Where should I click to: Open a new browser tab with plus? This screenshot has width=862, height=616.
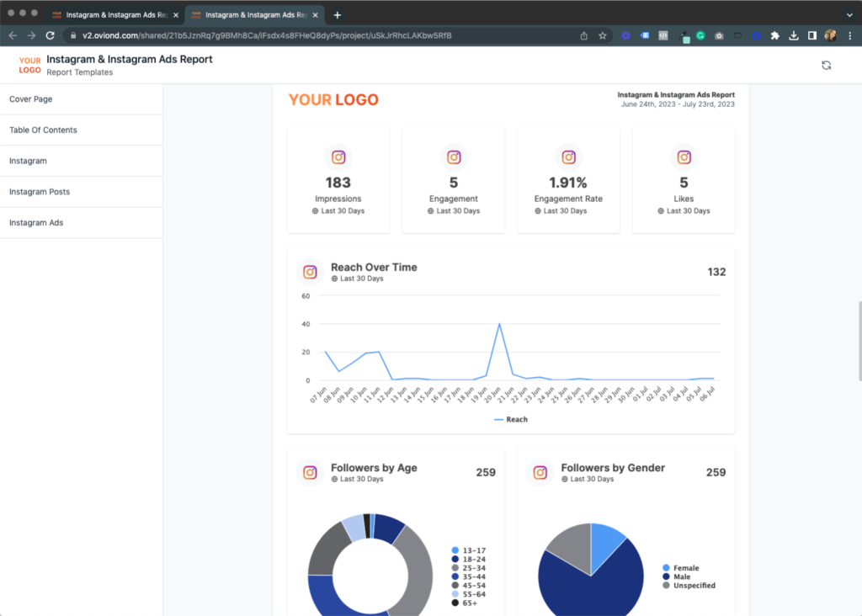click(337, 15)
